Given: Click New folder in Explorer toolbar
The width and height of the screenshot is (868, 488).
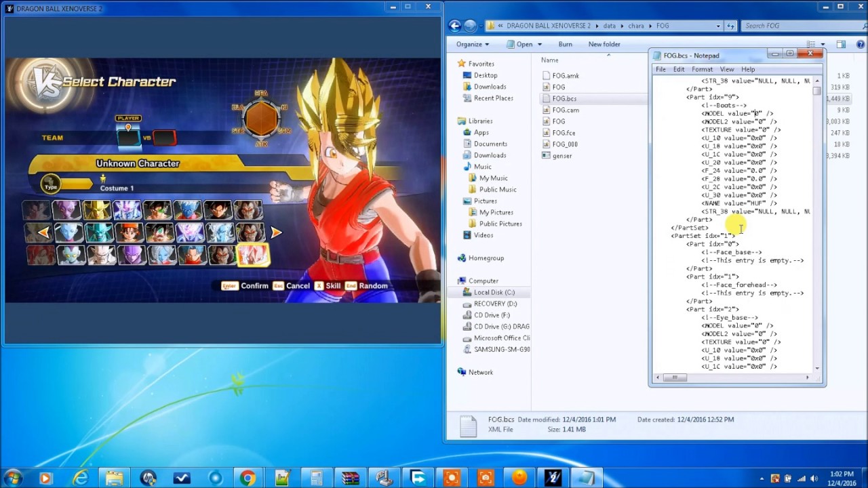Looking at the screenshot, I should pos(604,44).
